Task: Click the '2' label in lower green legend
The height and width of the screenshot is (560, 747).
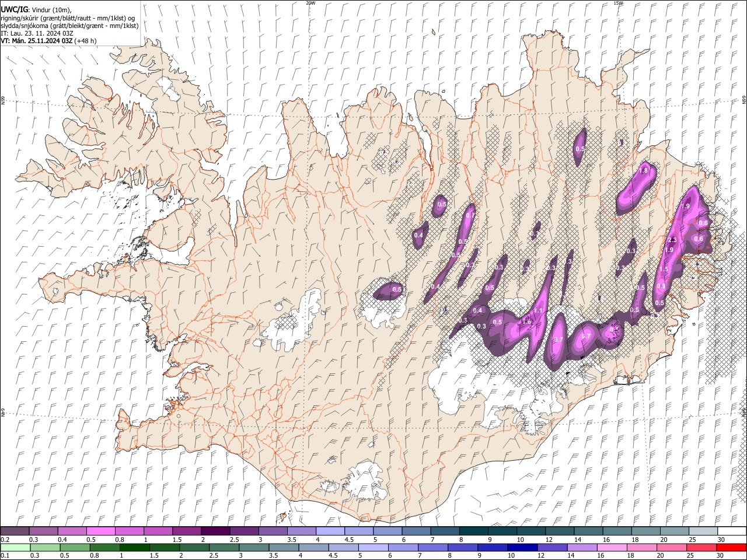Action: pyautogui.click(x=181, y=555)
